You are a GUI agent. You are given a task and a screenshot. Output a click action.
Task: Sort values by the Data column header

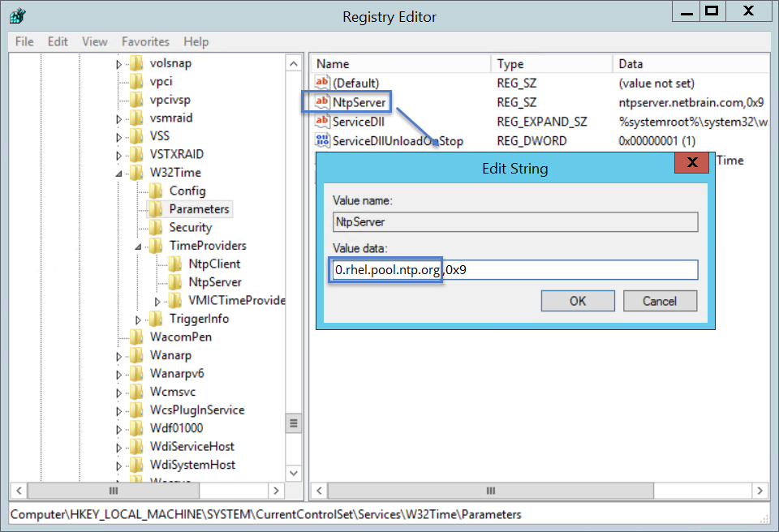pos(691,64)
